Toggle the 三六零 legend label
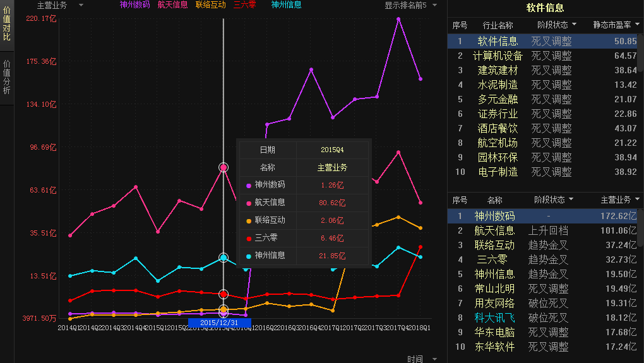This screenshot has width=644, height=363. (x=245, y=5)
